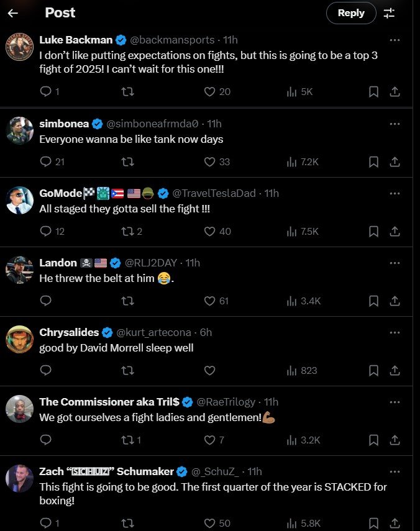Bookmark Chrysalides' reply
The width and height of the screenshot is (420, 531).
[373, 370]
